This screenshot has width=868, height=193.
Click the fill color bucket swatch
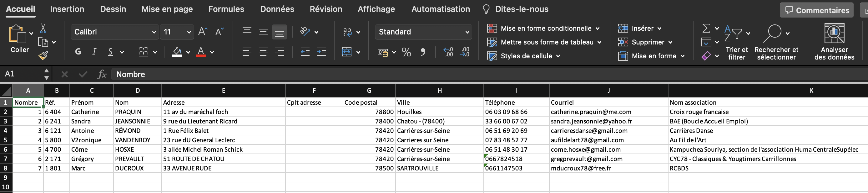177,52
